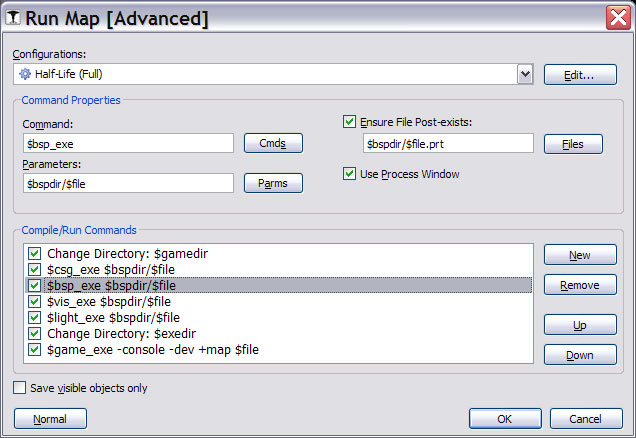Click the Command input field
636x438 pixels.
pos(127,144)
